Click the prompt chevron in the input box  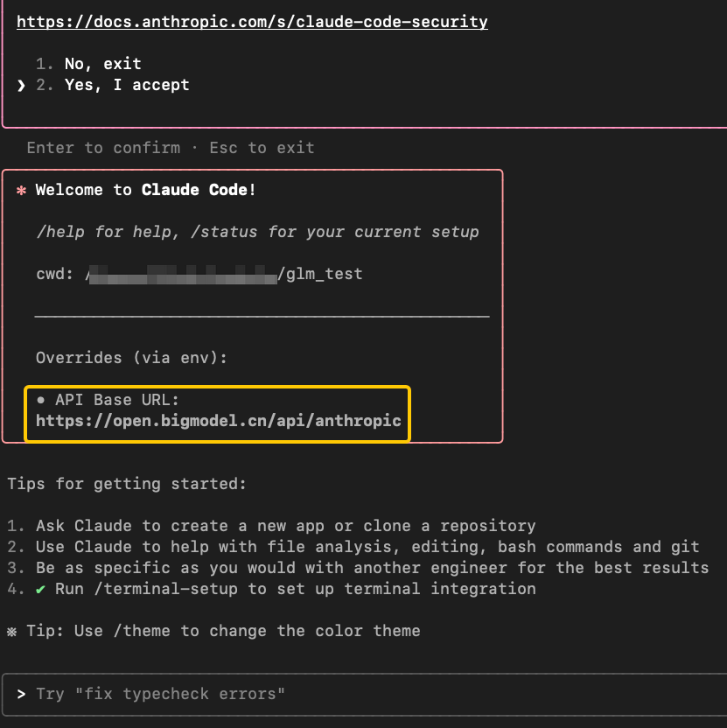(21, 694)
